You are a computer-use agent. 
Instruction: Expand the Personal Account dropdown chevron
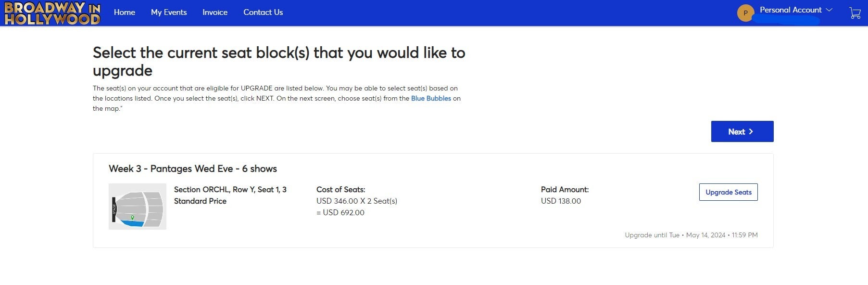829,10
